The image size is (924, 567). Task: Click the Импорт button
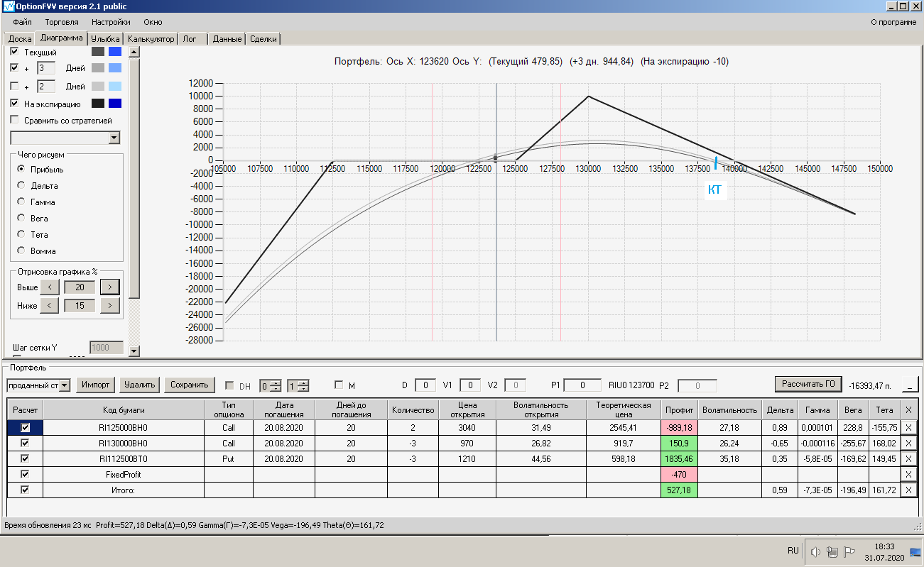(x=95, y=385)
